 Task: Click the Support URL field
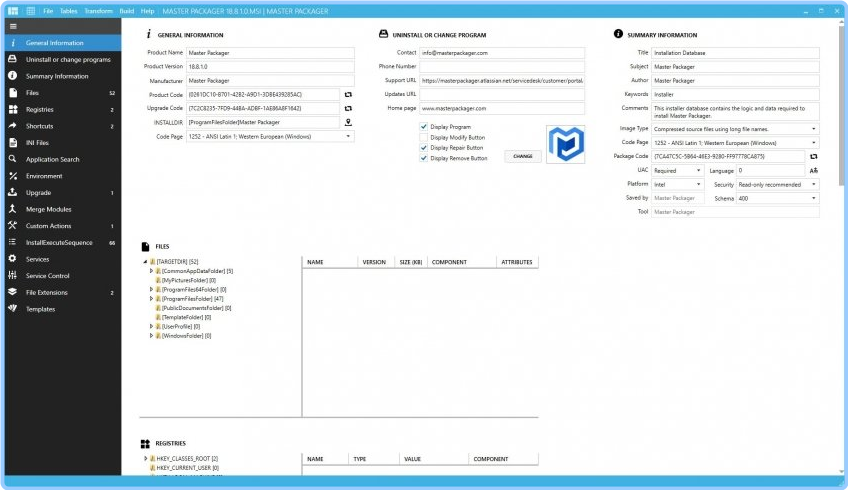(x=502, y=81)
